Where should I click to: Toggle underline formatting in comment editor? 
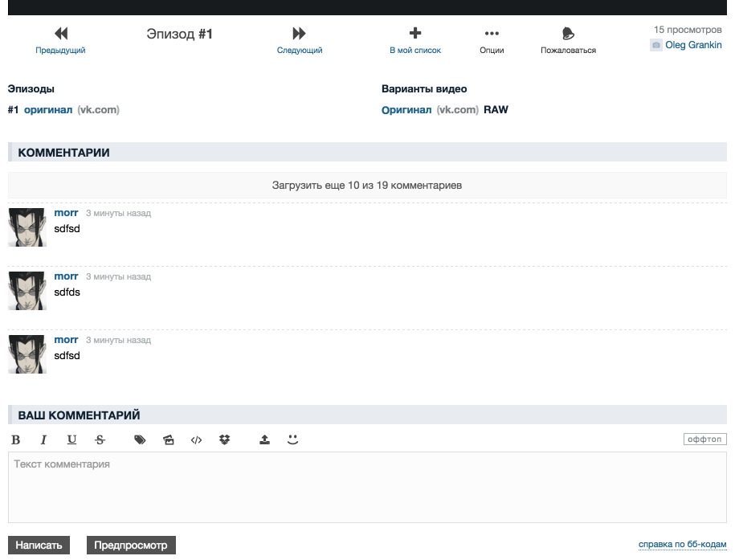(x=71, y=439)
